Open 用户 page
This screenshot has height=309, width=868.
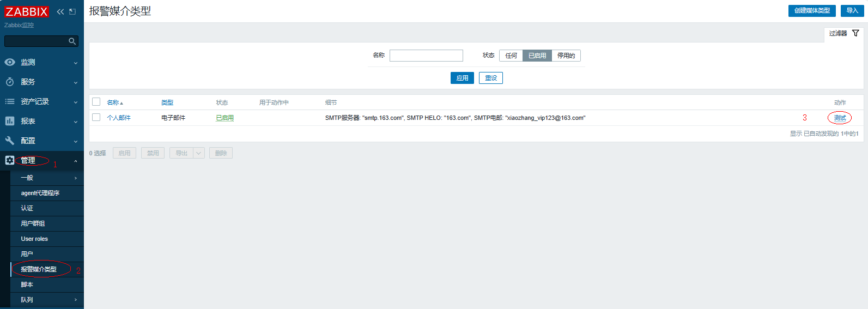(x=47, y=254)
